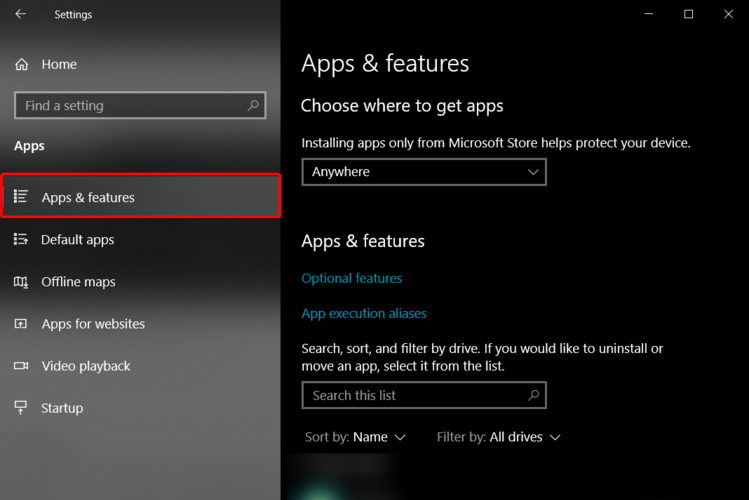Viewport: 749px width, 500px height.
Task: Expand the Filter by All drives dropdown
Action: click(499, 437)
